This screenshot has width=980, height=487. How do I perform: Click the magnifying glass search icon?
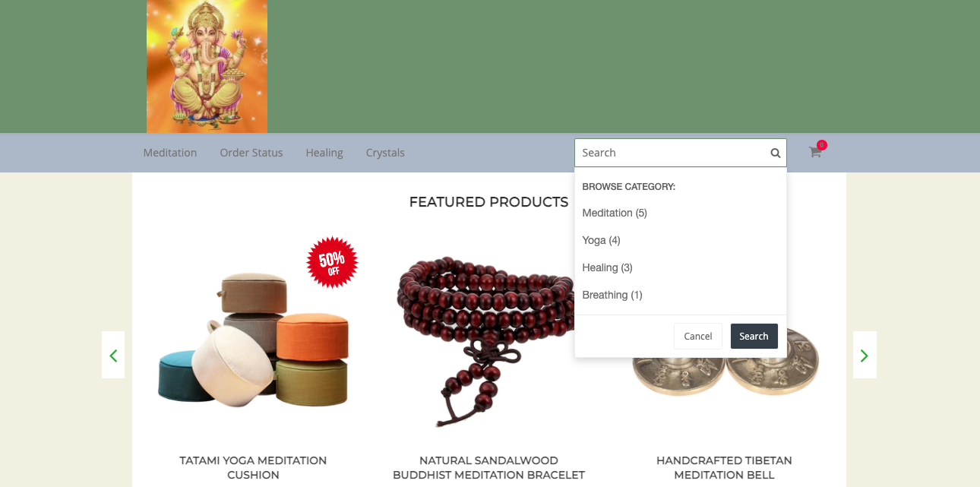coord(775,153)
